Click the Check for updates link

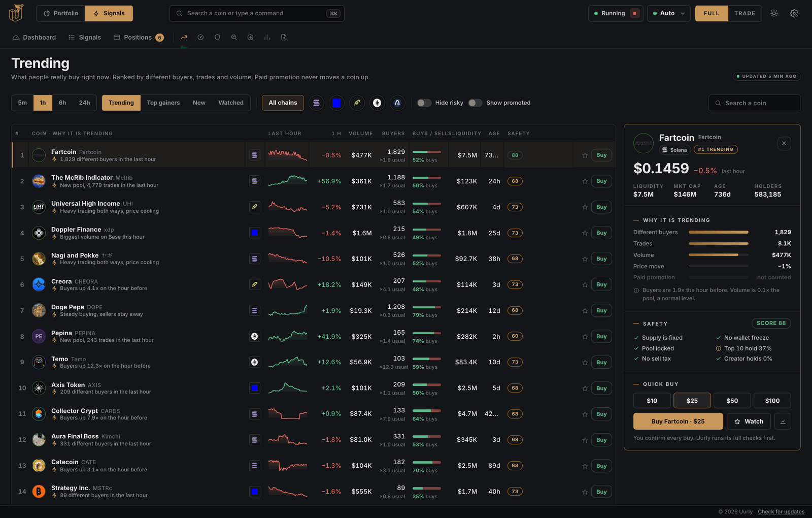pos(781,511)
